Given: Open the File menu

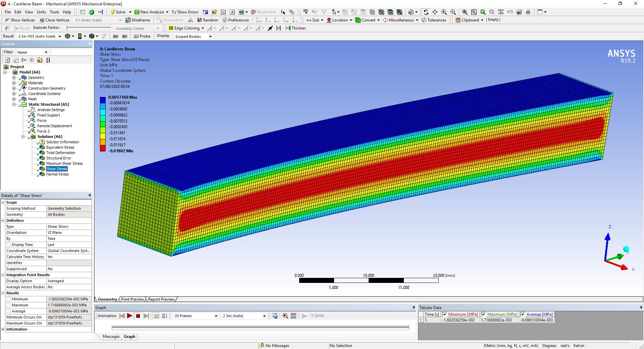Looking at the screenshot, I should [x=8, y=12].
